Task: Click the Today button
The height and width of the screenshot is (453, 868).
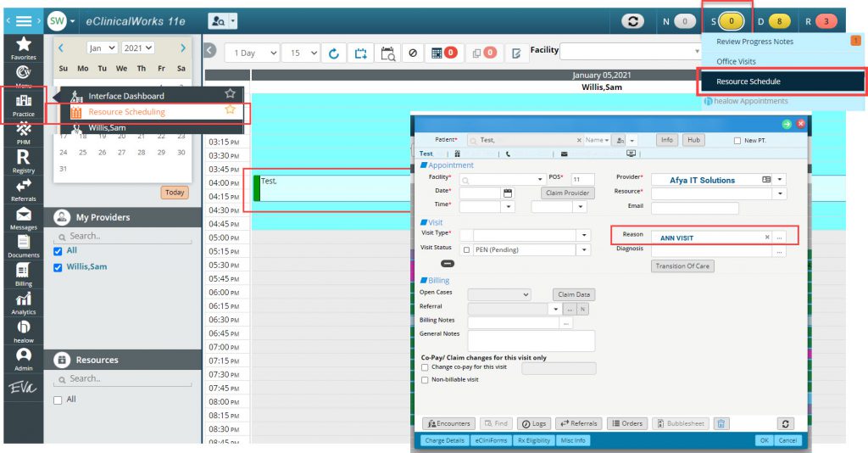Action: [x=175, y=193]
